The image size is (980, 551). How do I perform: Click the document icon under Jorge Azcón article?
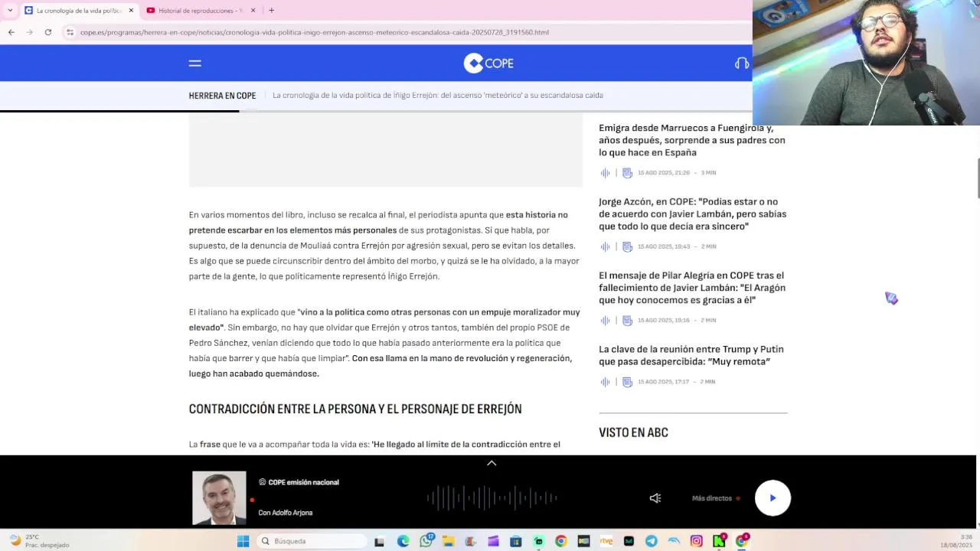point(627,246)
